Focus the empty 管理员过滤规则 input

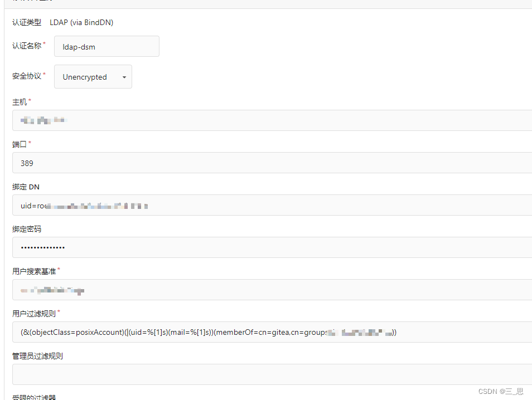[x=272, y=374]
